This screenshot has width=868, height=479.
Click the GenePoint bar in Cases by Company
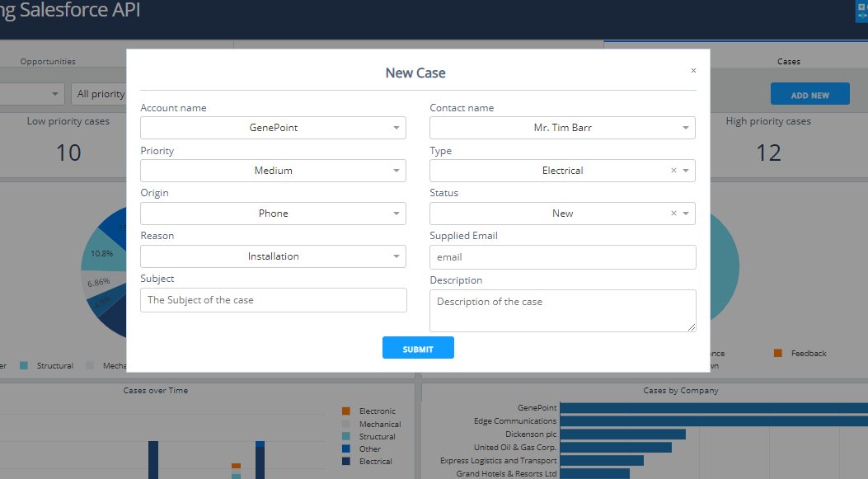pyautogui.click(x=714, y=408)
